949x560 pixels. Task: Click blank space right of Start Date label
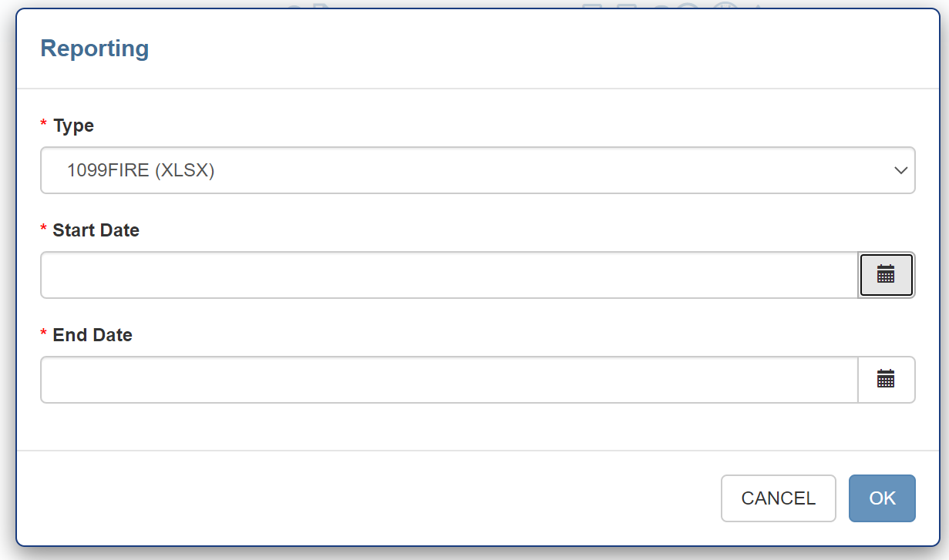[x=463, y=230]
